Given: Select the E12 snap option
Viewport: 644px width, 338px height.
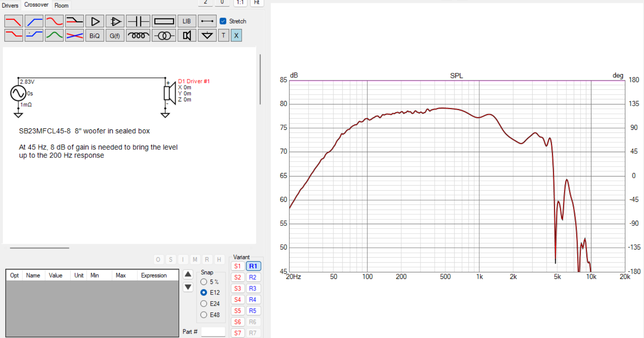Looking at the screenshot, I should click(204, 292).
